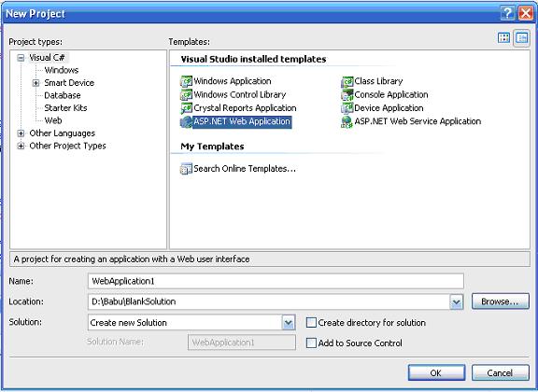Select Visual C# project type
The height and width of the screenshot is (392, 538).
coord(47,58)
